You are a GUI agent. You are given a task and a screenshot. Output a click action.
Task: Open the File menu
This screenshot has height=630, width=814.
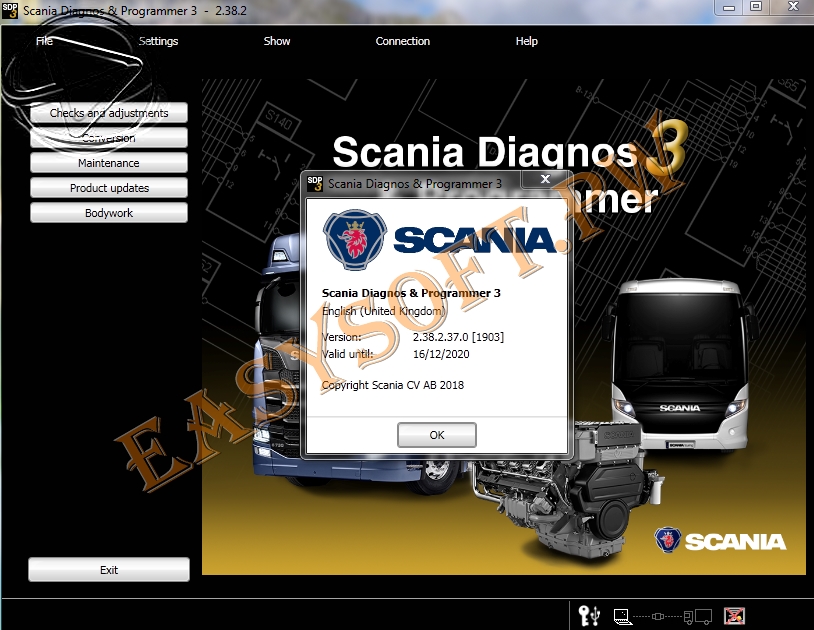pyautogui.click(x=44, y=41)
